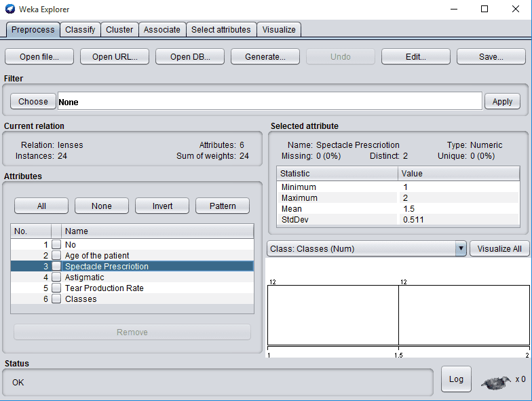The image size is (532, 401).
Task: Select all attributes with All button
Action: [41, 206]
